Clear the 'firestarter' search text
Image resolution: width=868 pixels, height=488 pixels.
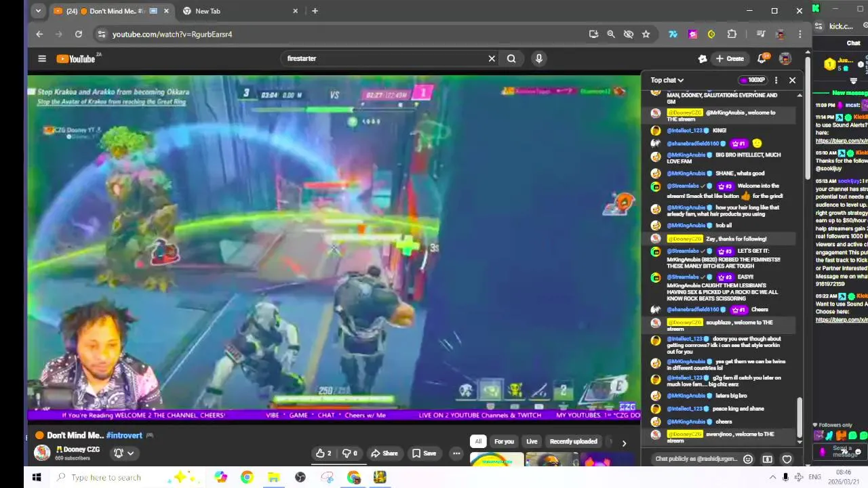492,59
